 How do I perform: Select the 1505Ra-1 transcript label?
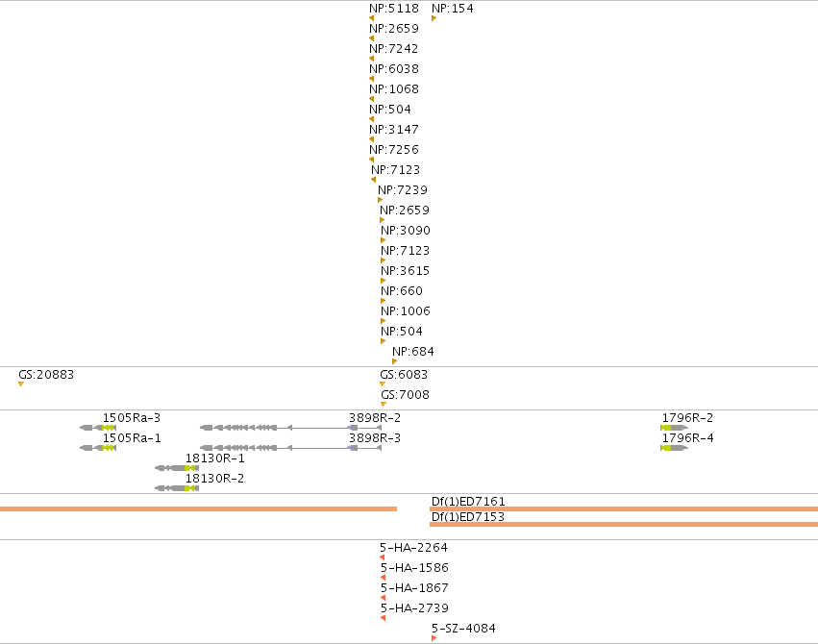(x=132, y=438)
